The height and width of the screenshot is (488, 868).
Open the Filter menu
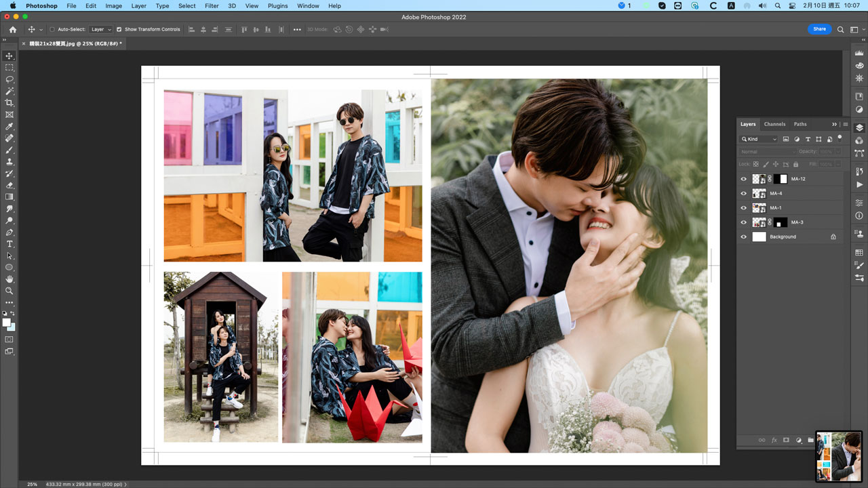tap(212, 6)
